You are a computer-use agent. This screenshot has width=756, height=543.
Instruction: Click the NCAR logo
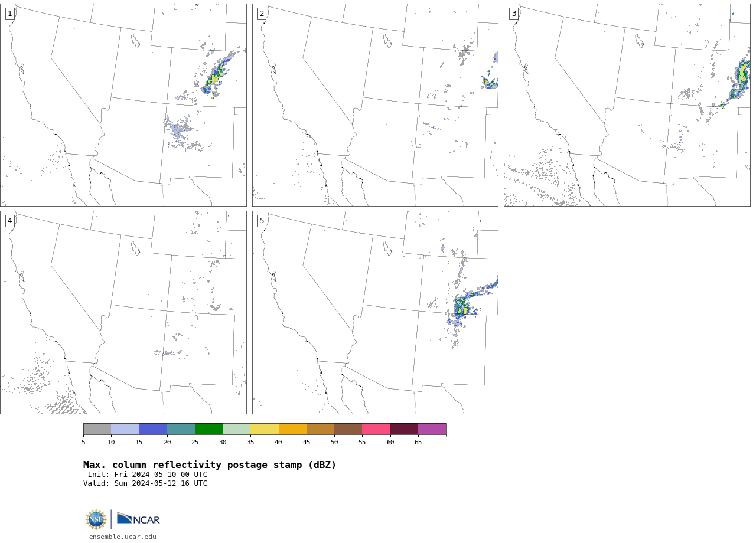138,519
